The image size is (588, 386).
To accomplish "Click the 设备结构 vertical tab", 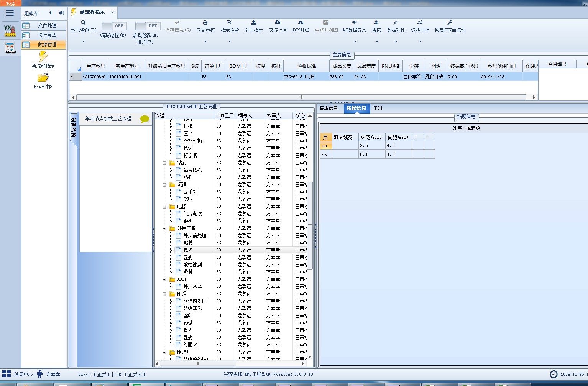I will [x=74, y=128].
